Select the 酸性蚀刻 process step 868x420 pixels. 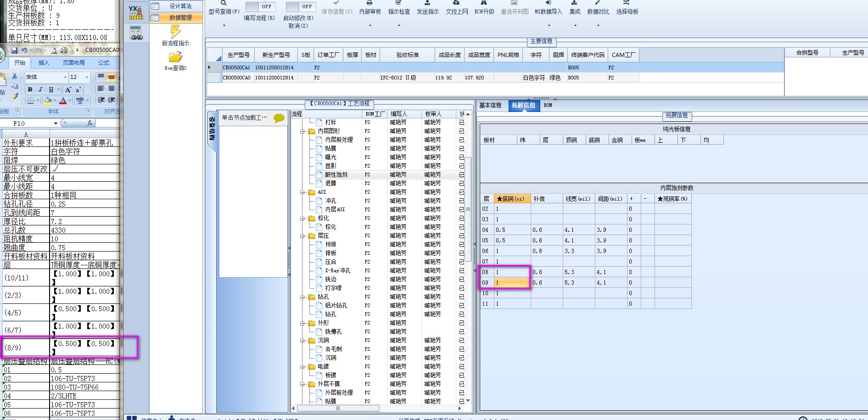[x=336, y=175]
